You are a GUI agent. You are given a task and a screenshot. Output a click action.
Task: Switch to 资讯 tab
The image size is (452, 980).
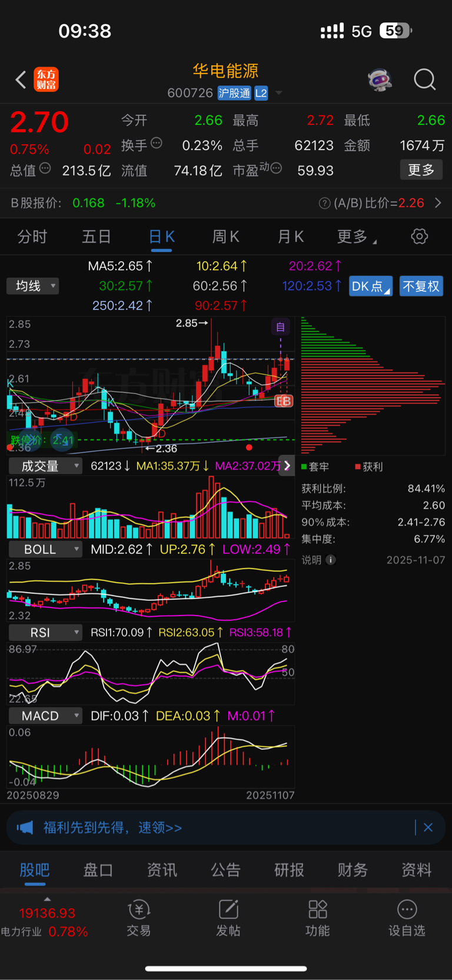[162, 870]
